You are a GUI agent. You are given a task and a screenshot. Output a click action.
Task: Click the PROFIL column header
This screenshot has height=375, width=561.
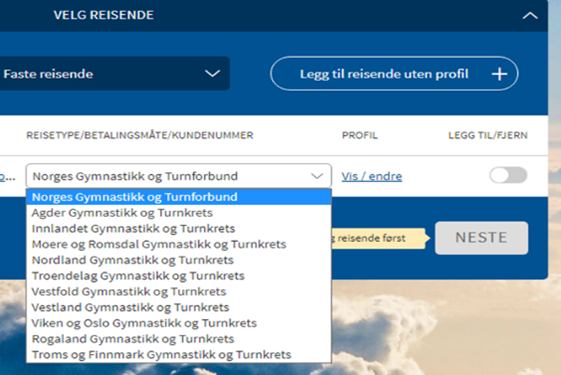click(360, 135)
